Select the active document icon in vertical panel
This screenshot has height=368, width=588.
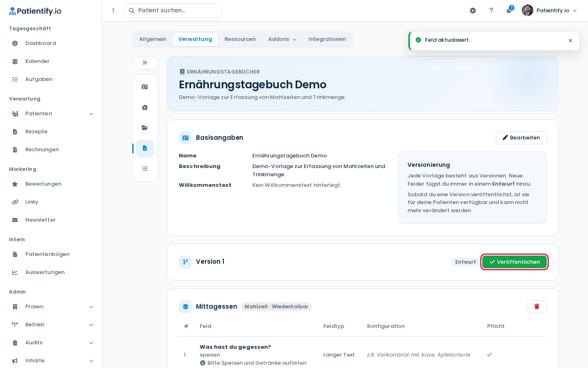tap(145, 148)
